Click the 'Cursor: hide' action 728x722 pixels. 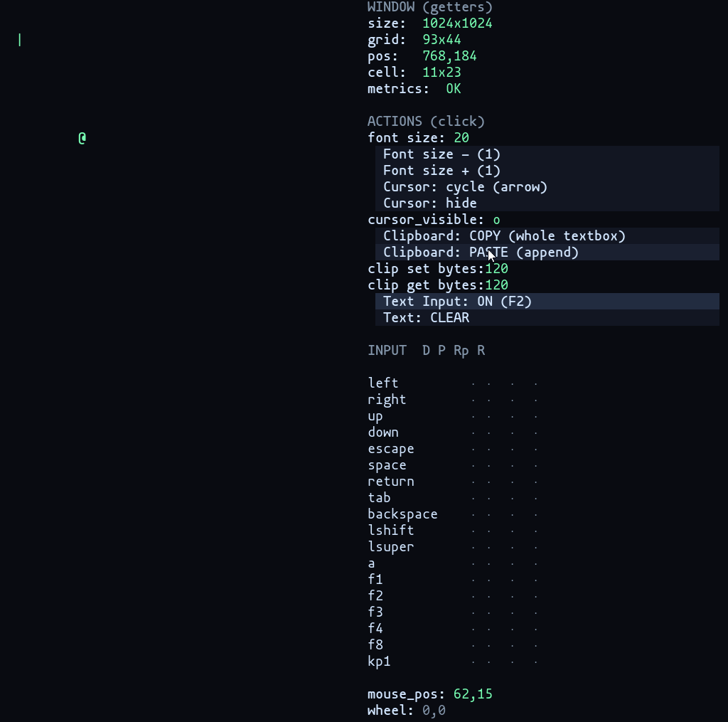point(547,203)
